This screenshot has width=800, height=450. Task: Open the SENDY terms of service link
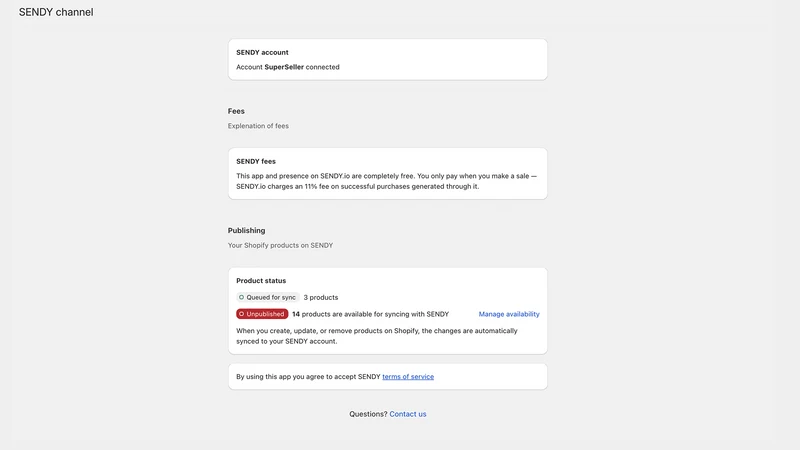[x=408, y=377]
